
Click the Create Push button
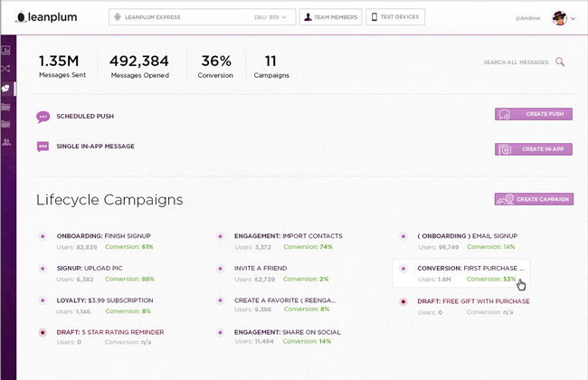(x=534, y=114)
